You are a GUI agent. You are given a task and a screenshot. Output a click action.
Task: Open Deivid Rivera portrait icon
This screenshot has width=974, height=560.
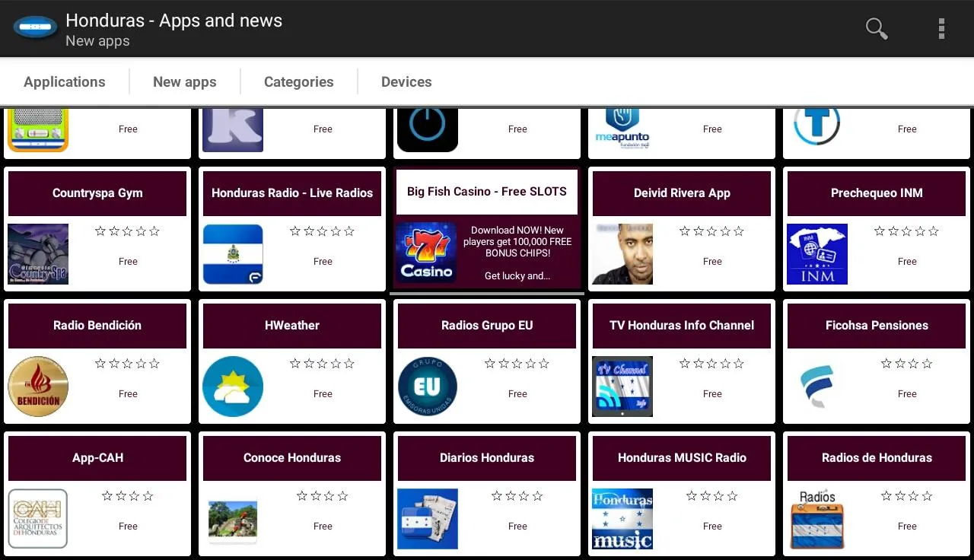pos(622,254)
